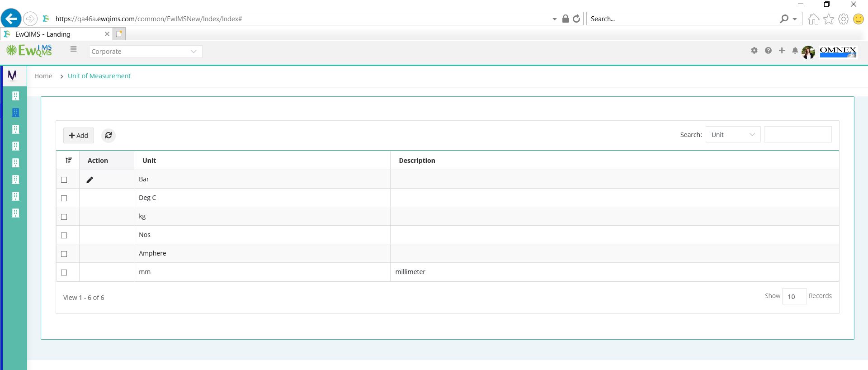Image resolution: width=868 pixels, height=370 pixels.
Task: Click the kg unit cell
Action: (x=262, y=216)
